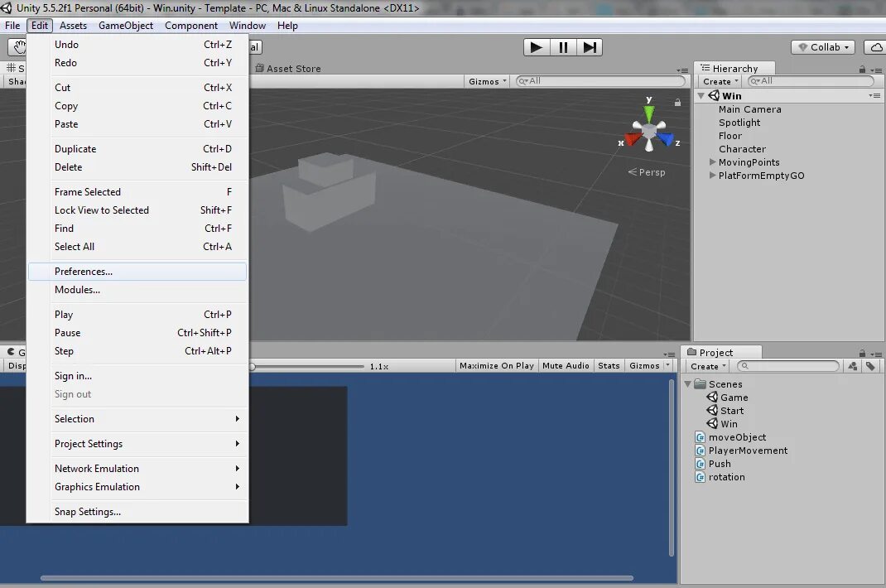Click the Game view vertical scrollbar

(x=672, y=468)
